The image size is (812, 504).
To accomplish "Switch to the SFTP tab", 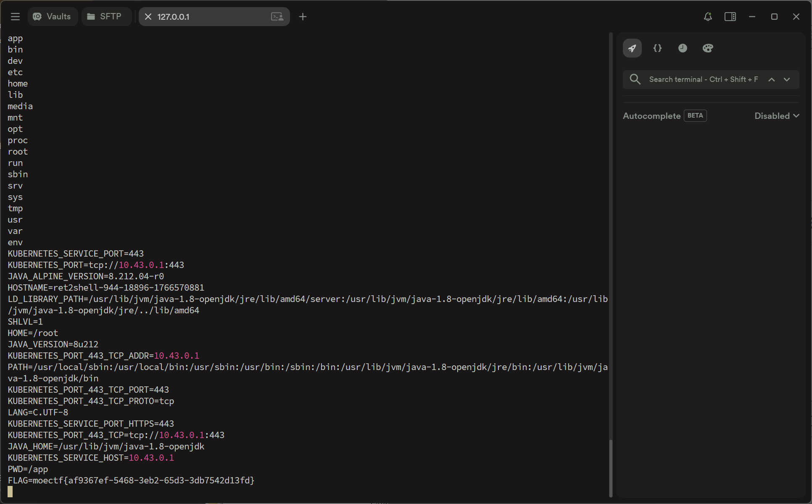I will tap(105, 17).
